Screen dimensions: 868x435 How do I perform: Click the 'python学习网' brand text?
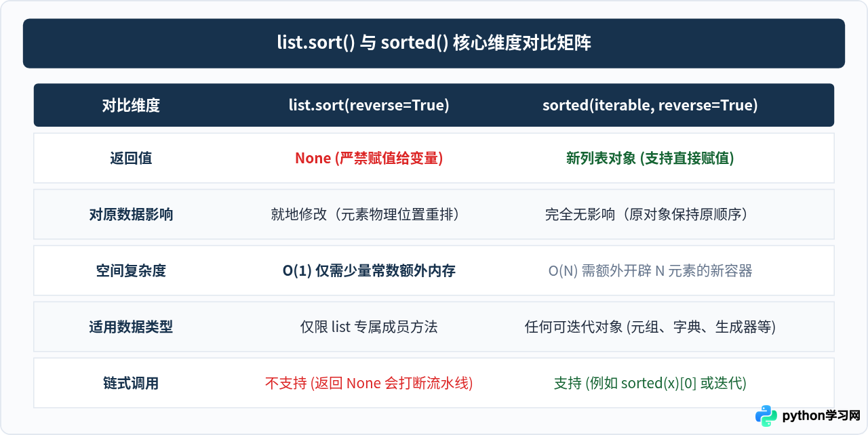[821, 416]
